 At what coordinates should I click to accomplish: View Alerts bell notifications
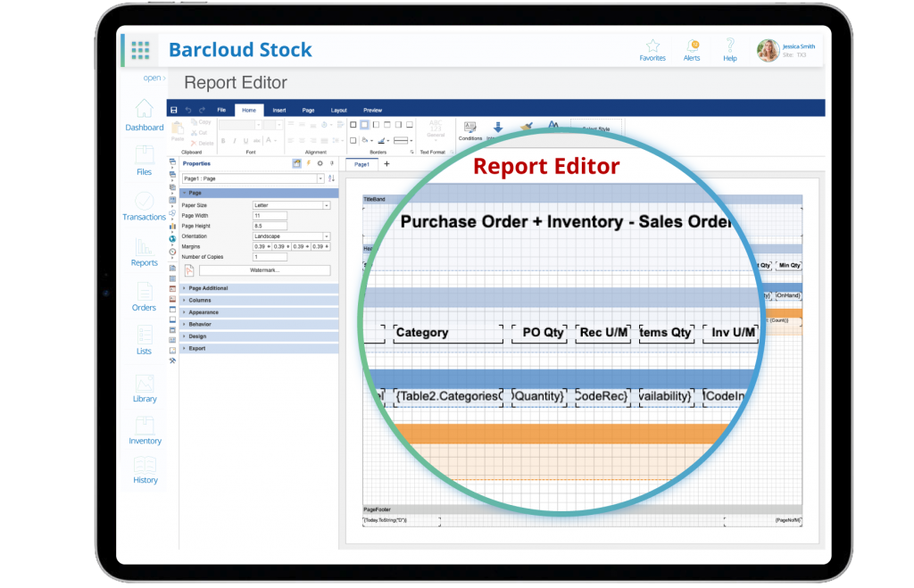pos(692,50)
